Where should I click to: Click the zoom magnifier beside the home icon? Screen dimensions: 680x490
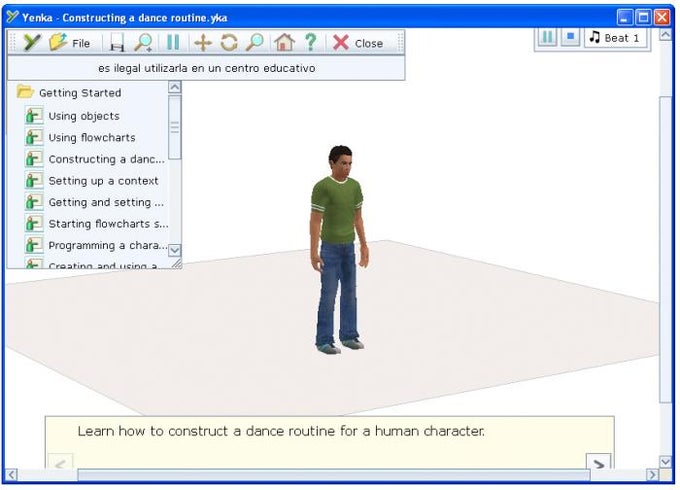click(x=255, y=43)
